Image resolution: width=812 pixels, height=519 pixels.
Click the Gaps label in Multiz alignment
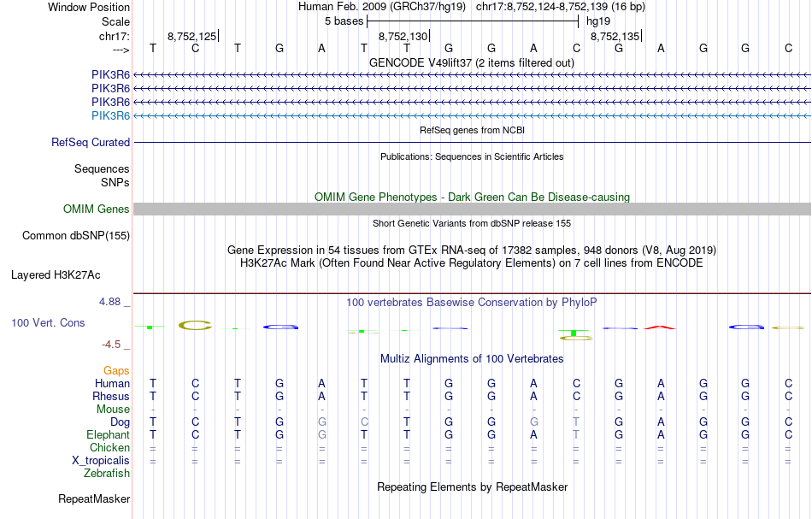tap(116, 370)
